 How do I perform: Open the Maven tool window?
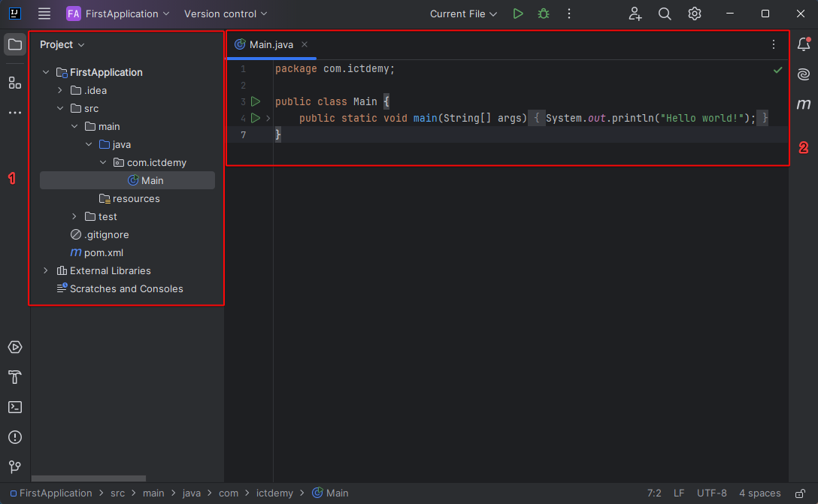[x=804, y=104]
